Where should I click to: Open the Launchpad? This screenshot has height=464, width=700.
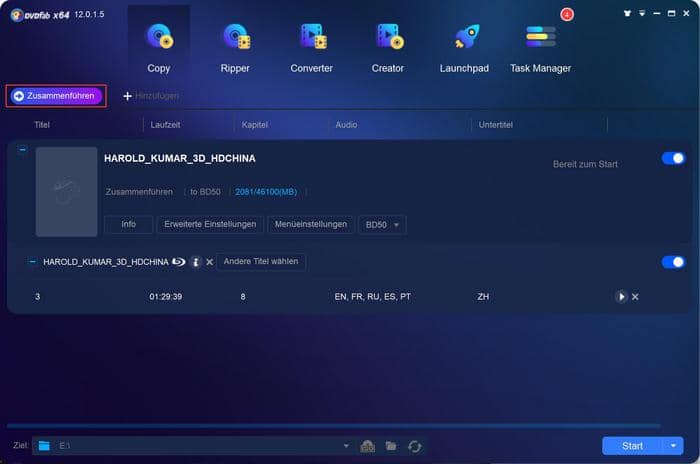[464, 48]
